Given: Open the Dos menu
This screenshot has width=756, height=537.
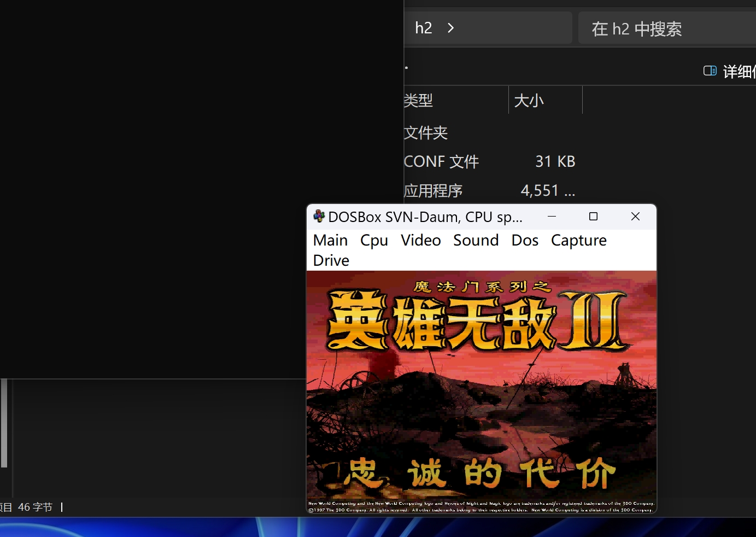Looking at the screenshot, I should click(525, 241).
